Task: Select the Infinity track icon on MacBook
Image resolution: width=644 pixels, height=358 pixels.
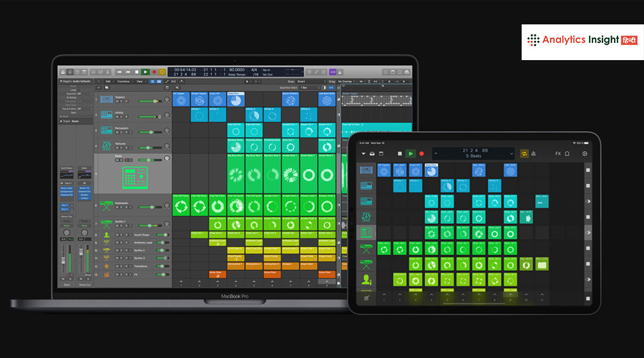Action: tap(107, 115)
